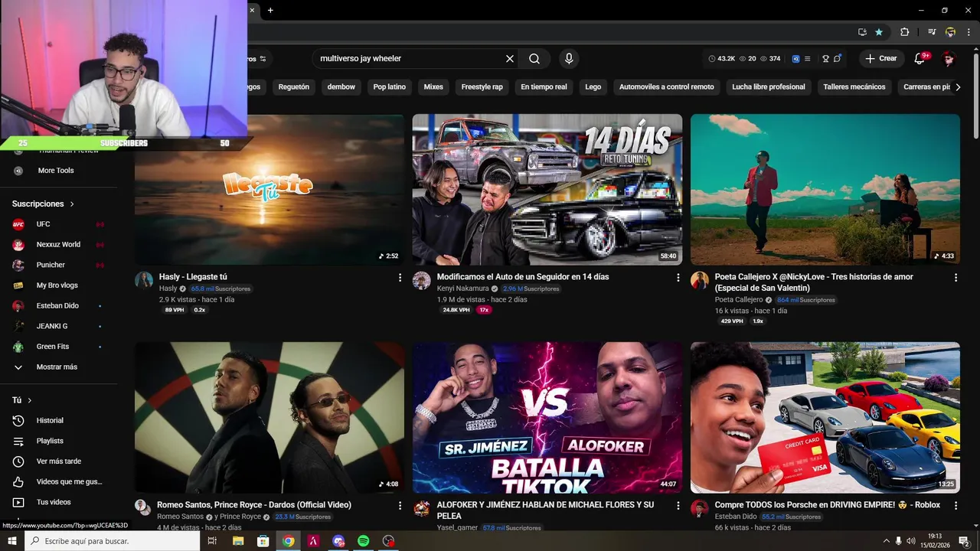Bookmark this page with the star icon
Screen dimensions: 980x551
[x=879, y=32]
